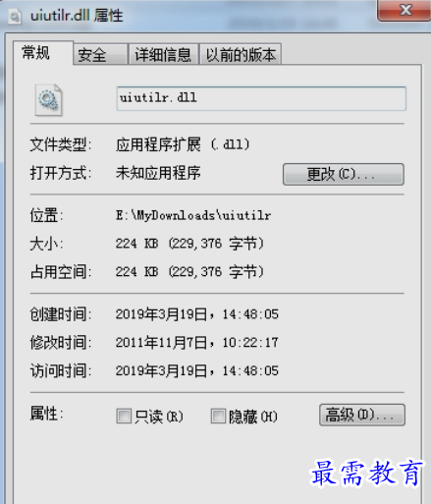Image resolution: width=431 pixels, height=504 pixels.
Task: Close the uiutilr.dll properties window
Action: (x=404, y=11)
